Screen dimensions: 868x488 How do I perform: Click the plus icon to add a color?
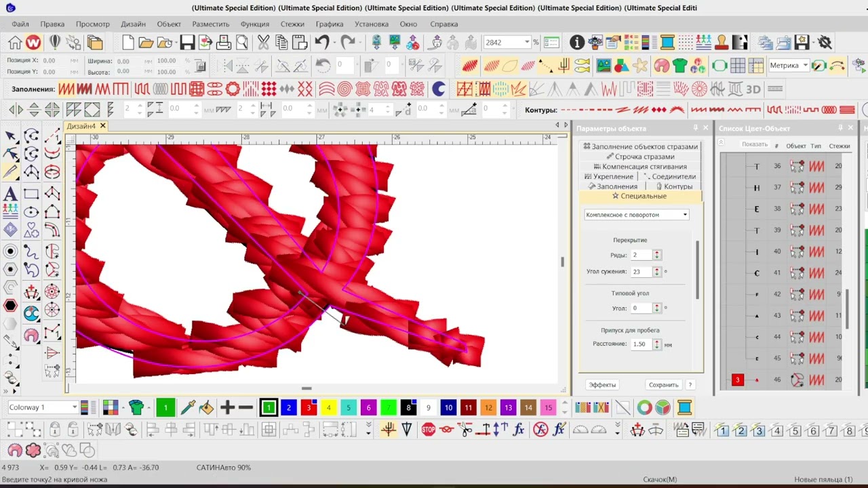(227, 407)
